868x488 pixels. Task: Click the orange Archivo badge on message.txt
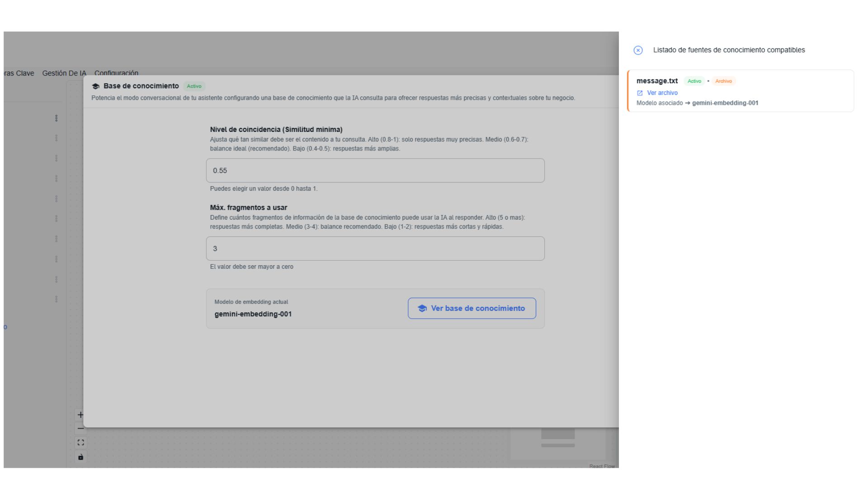coord(723,81)
